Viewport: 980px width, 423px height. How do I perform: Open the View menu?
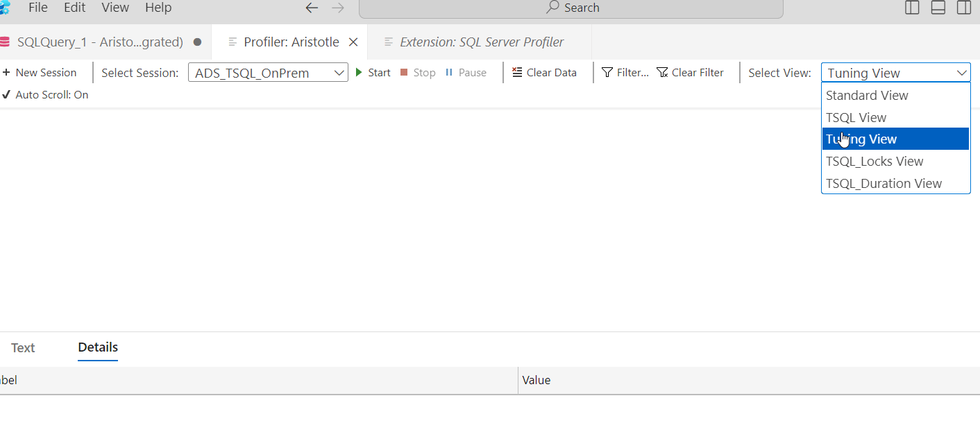pyautogui.click(x=115, y=8)
